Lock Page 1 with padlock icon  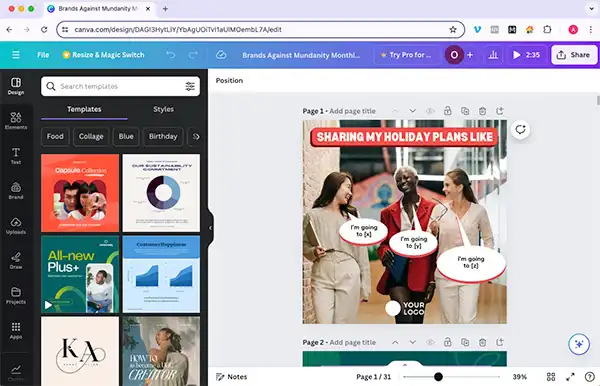tap(447, 111)
